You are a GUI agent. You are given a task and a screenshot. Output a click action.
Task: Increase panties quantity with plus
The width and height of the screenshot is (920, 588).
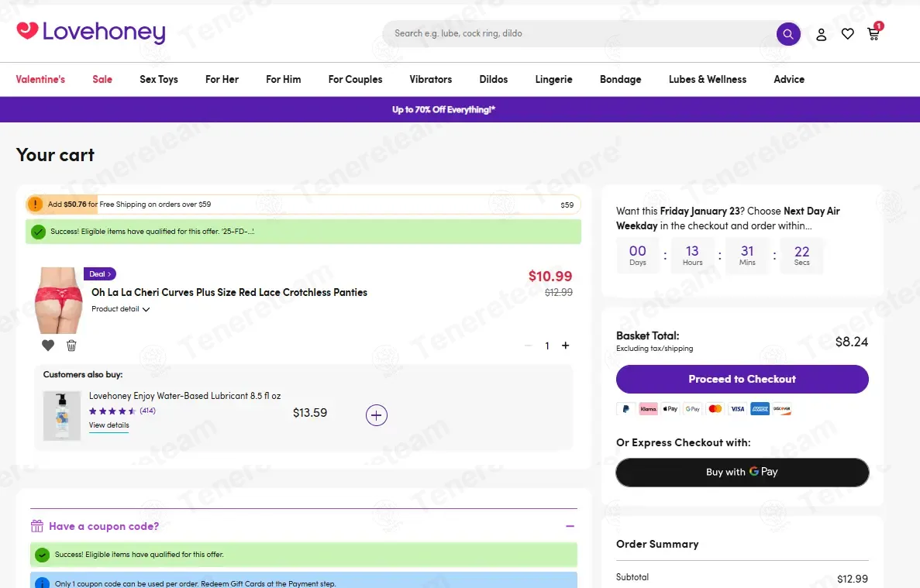pyautogui.click(x=566, y=346)
